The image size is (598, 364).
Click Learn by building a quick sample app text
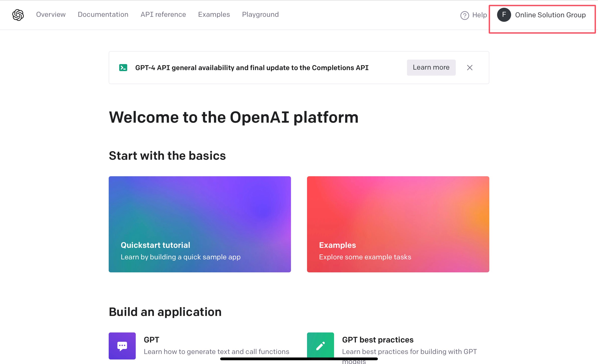click(x=181, y=257)
